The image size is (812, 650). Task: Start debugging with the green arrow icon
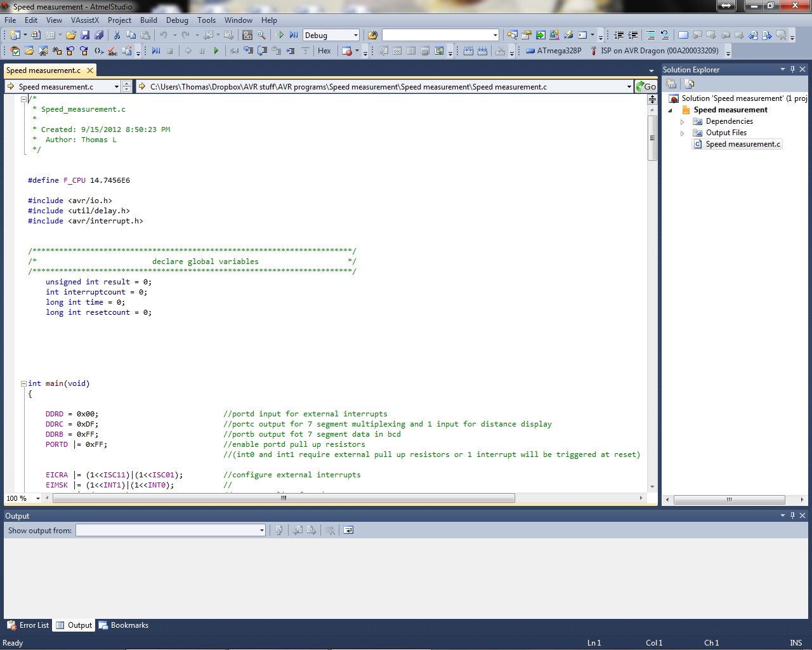(x=280, y=35)
